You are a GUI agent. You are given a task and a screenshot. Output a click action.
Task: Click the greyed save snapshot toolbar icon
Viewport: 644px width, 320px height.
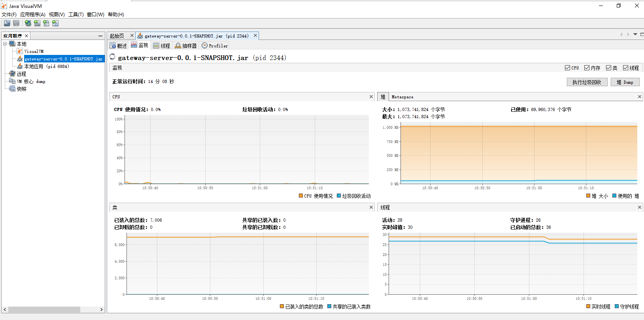[16, 23]
